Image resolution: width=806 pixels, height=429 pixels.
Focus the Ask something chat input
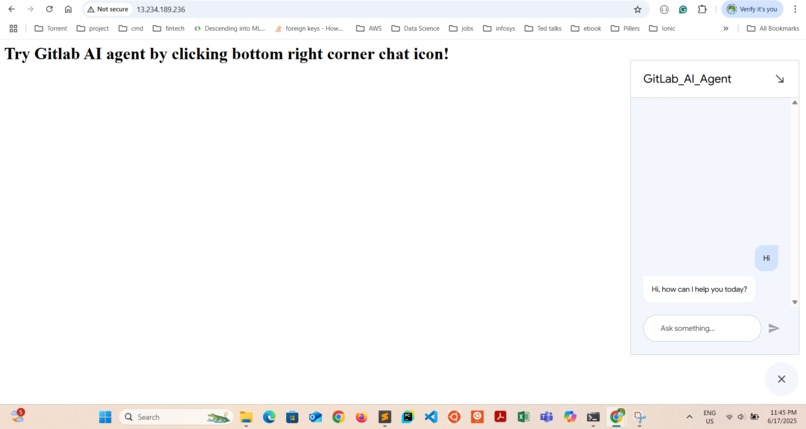[702, 328]
